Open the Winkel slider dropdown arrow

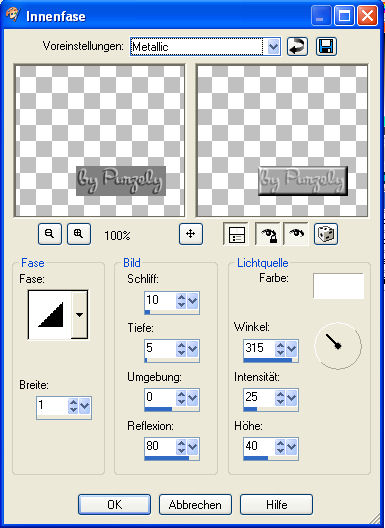pos(291,349)
